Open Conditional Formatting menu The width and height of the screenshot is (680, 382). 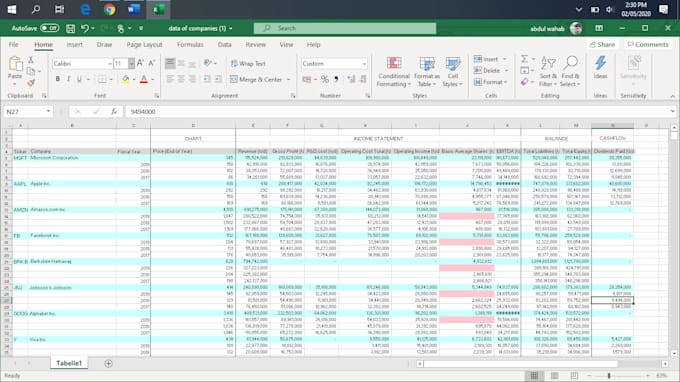(x=394, y=72)
